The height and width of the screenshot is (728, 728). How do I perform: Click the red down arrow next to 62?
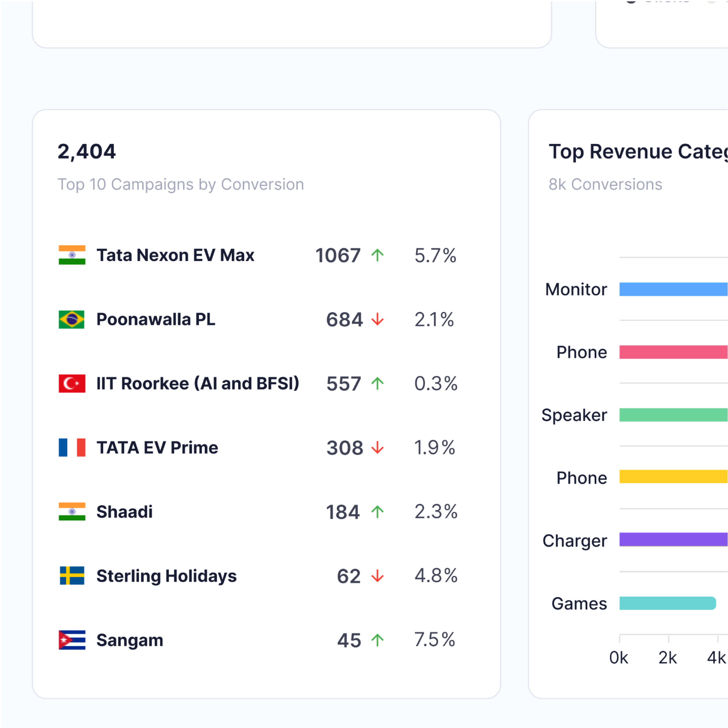pos(377,576)
